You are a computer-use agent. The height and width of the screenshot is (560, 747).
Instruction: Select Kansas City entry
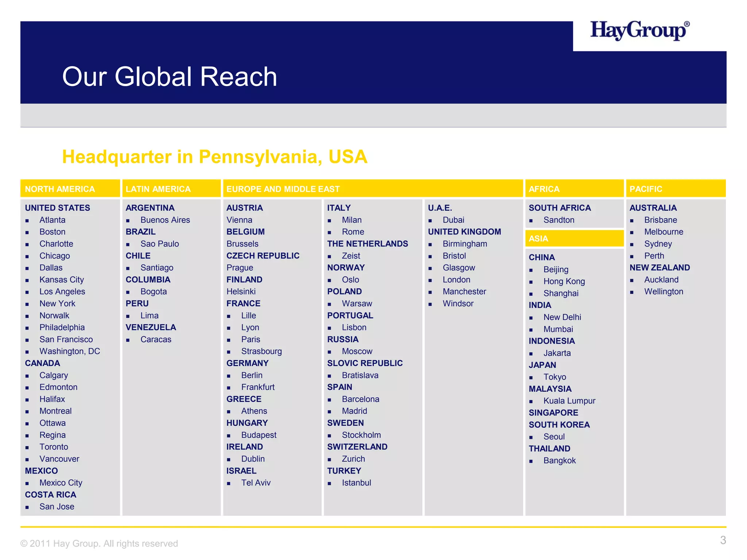tap(62, 280)
